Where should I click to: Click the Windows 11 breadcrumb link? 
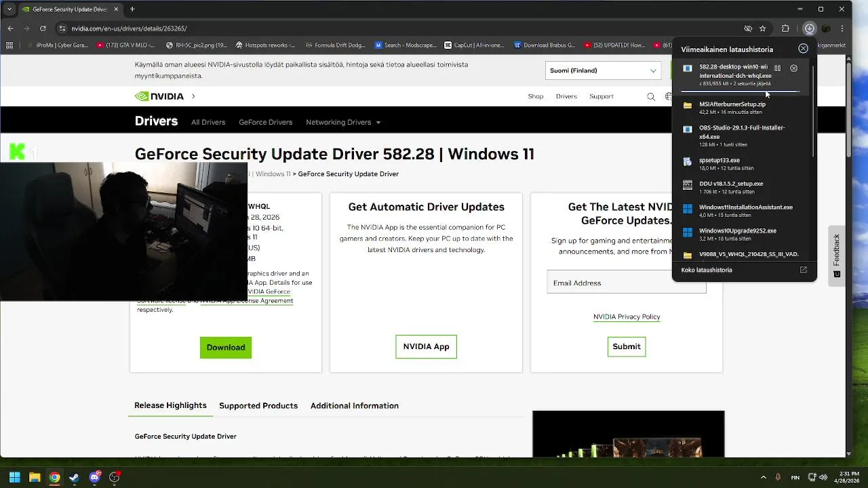tap(273, 174)
